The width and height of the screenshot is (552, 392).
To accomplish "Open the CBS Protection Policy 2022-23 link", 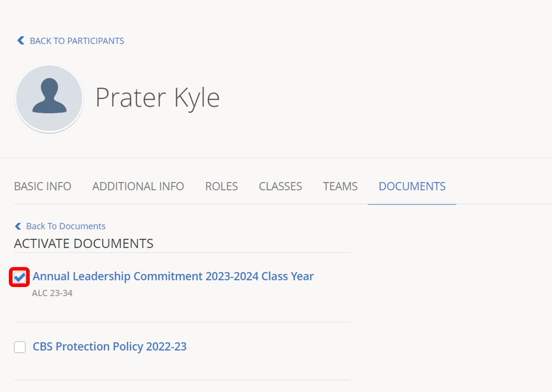I will coord(110,346).
